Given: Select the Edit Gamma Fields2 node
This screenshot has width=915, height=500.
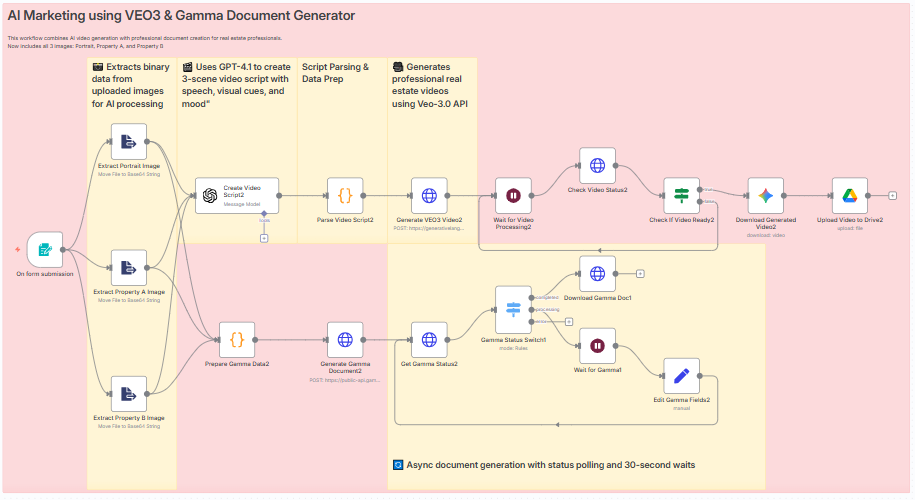Looking at the screenshot, I should click(681, 376).
